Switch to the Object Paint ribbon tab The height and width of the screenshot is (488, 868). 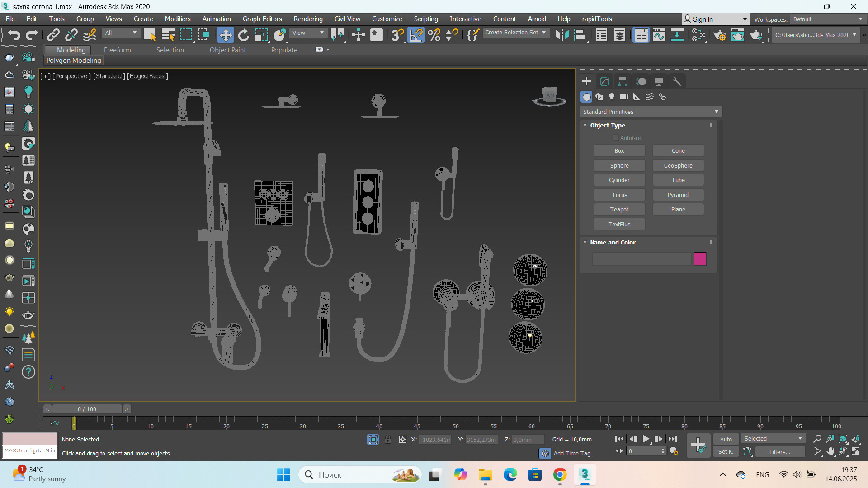pyautogui.click(x=228, y=50)
